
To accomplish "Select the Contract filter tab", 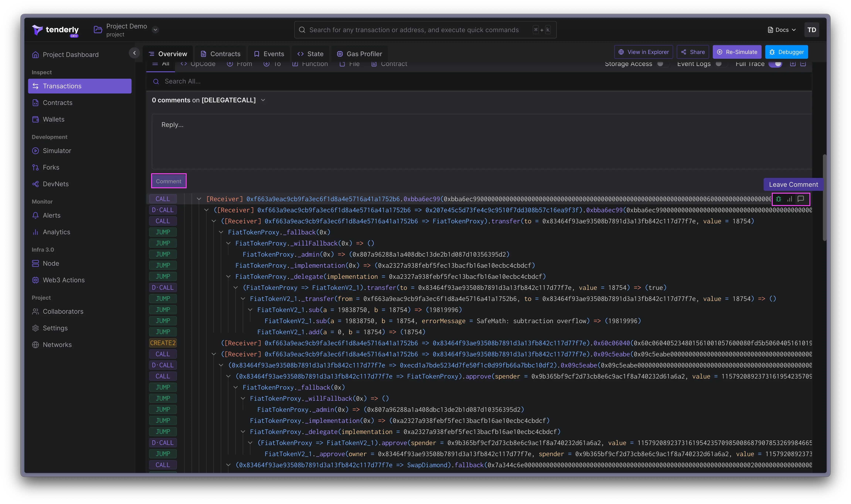I will tap(389, 64).
